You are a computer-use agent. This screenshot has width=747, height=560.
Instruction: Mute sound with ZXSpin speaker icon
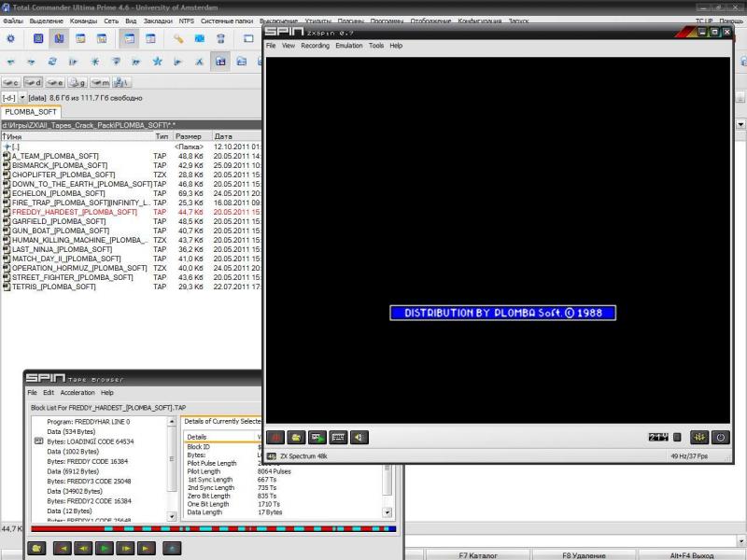coord(359,437)
